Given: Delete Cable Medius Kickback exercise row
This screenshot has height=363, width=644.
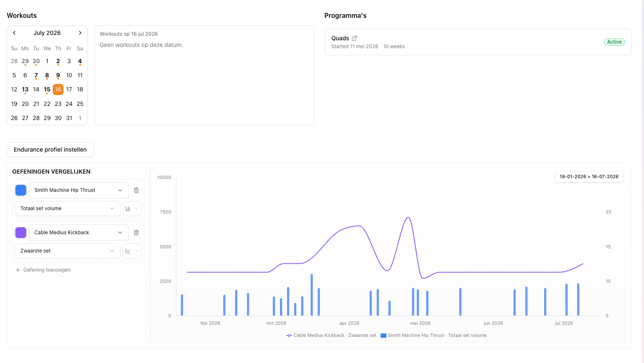Looking at the screenshot, I should [x=136, y=233].
